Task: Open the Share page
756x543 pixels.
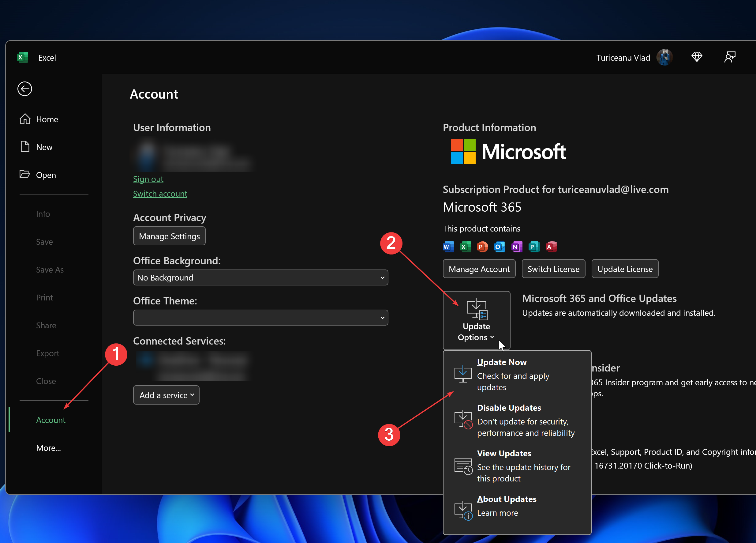Action: pos(46,325)
